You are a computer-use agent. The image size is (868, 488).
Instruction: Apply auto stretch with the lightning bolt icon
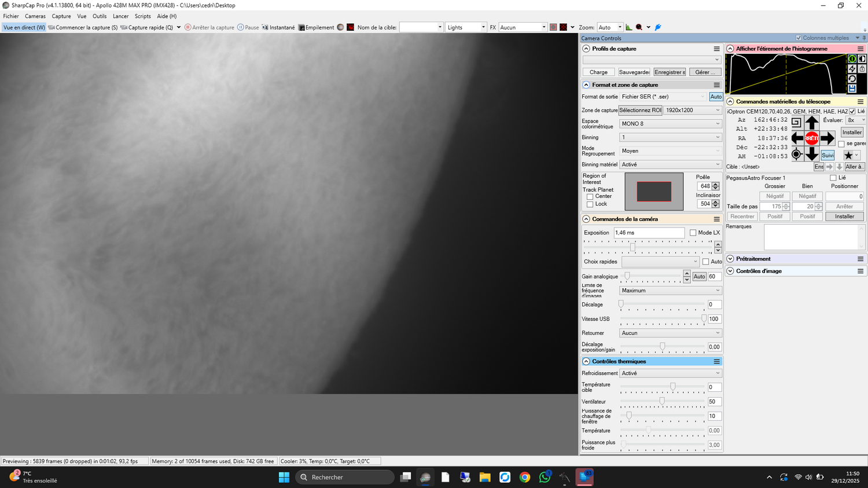click(x=852, y=69)
